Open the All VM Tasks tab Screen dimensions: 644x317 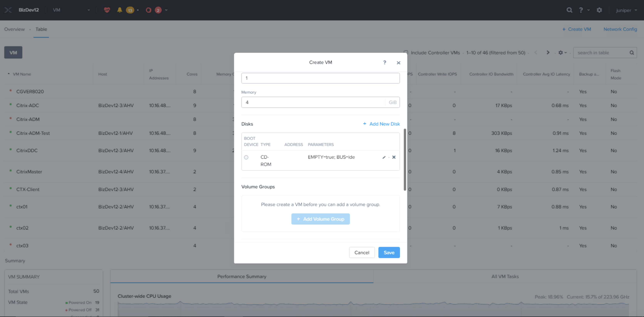pos(505,277)
